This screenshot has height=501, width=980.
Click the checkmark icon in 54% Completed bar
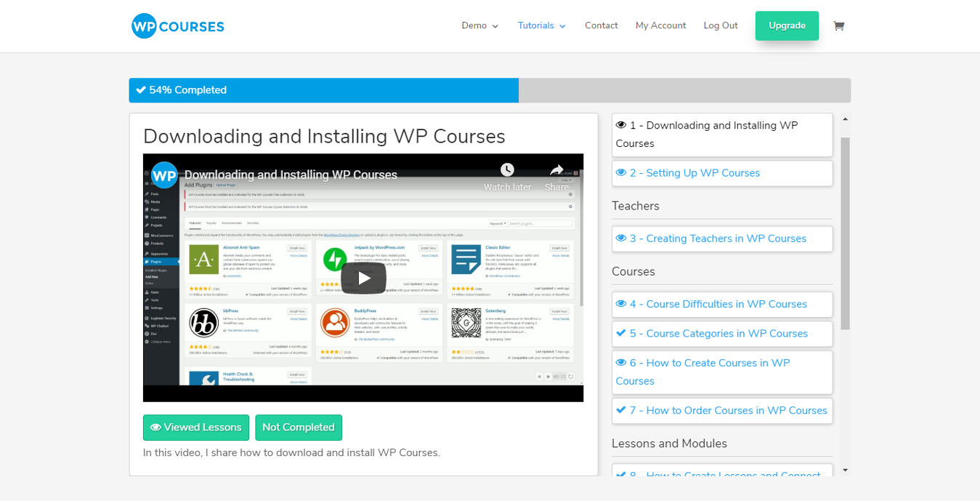pyautogui.click(x=141, y=90)
